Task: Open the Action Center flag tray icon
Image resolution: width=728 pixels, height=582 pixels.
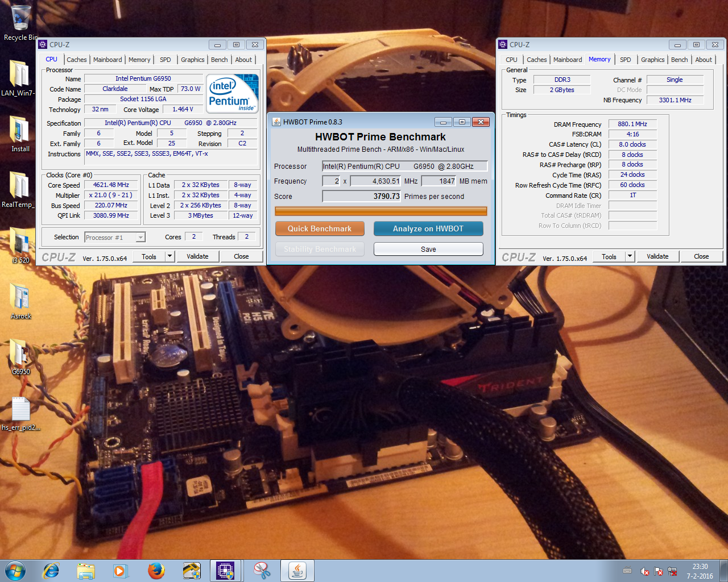Action: [x=659, y=571]
